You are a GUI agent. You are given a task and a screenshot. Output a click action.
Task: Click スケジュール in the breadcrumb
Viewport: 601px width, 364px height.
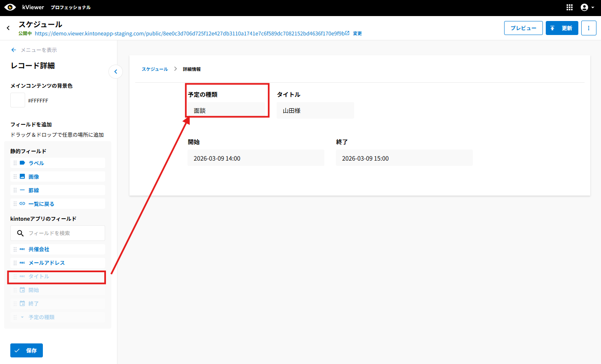point(155,69)
